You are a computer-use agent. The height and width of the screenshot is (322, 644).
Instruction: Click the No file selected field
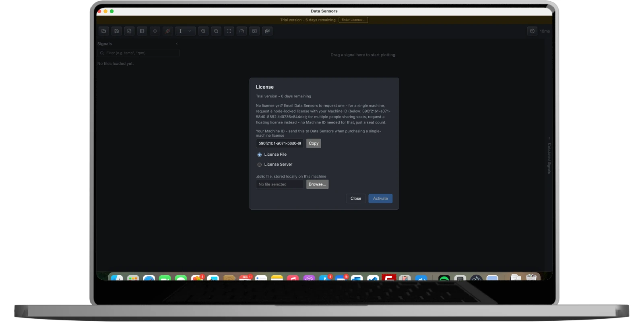280,184
